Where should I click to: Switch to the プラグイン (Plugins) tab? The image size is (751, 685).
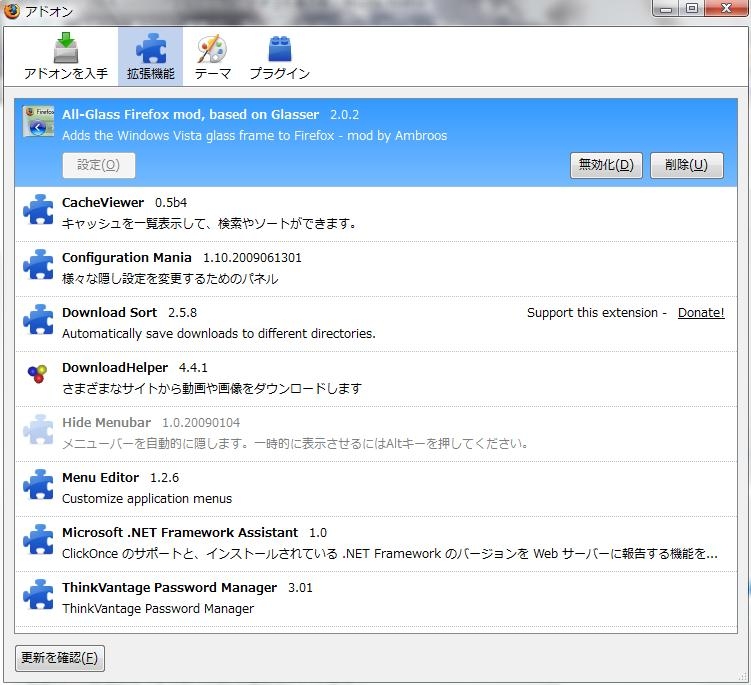[x=280, y=57]
